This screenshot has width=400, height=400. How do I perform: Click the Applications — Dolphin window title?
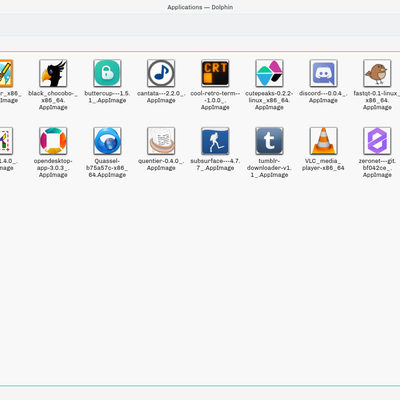(200, 7)
